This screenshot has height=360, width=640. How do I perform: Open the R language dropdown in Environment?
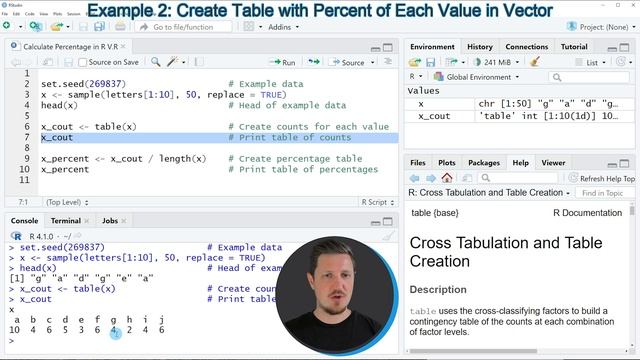(415, 77)
